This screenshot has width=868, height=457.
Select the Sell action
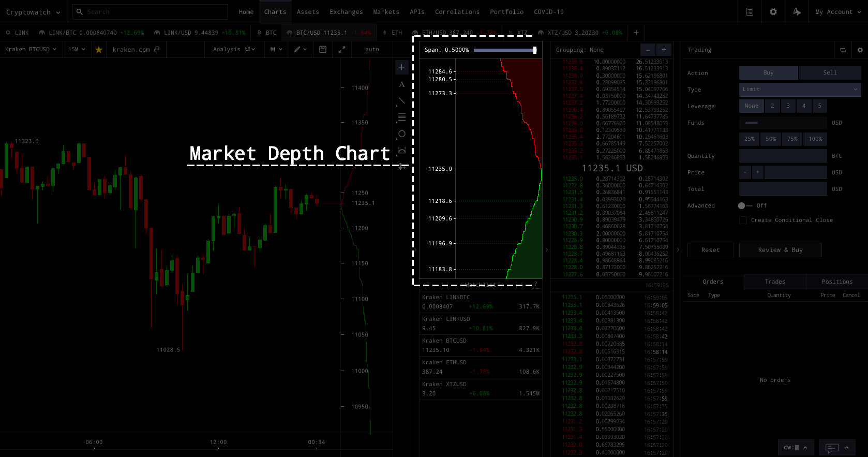point(830,73)
